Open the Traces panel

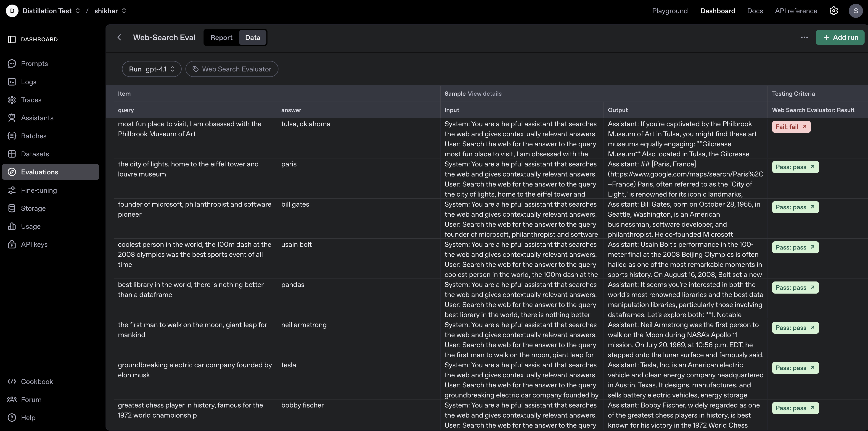[31, 100]
